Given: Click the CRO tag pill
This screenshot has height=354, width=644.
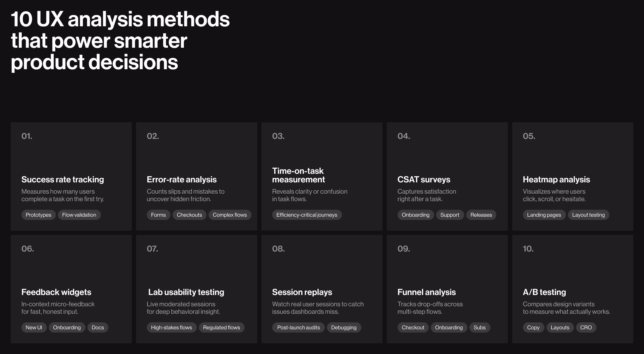Looking at the screenshot, I should coord(586,327).
